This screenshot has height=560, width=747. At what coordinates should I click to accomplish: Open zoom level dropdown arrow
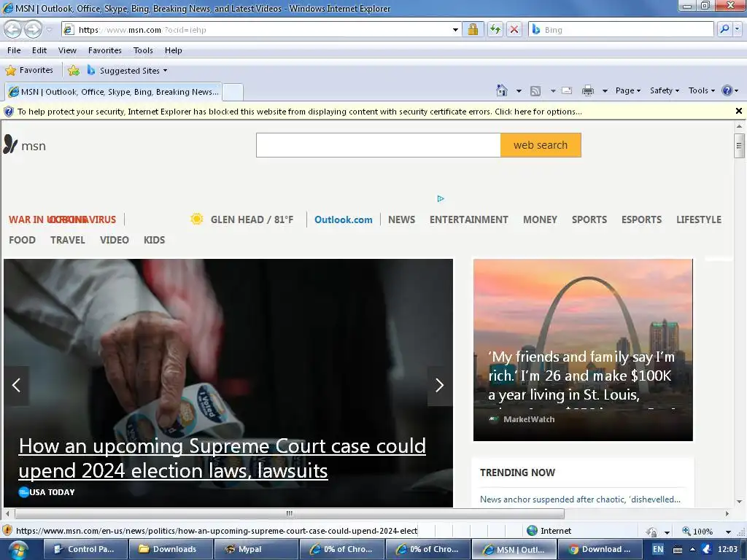[x=728, y=532]
